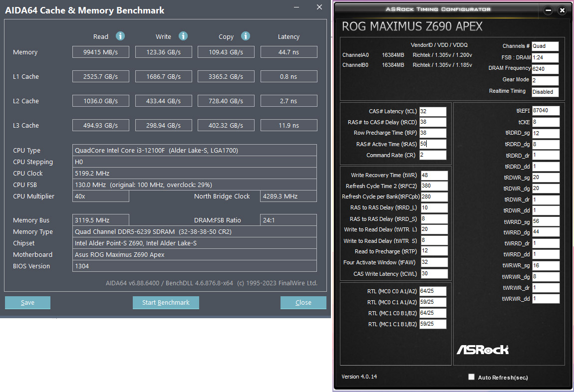Click the tRDRD_sg value field
The height and width of the screenshot is (392, 574).
(x=546, y=134)
